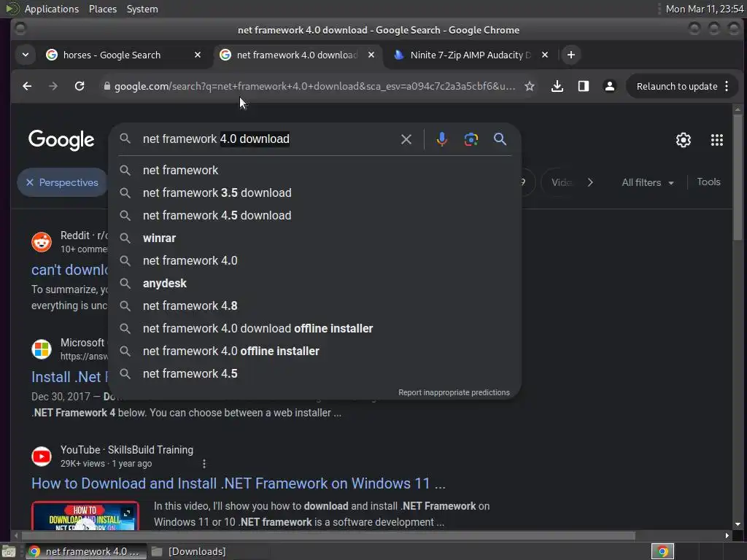This screenshot has width=747, height=560.
Task: Close the Ninite tab
Action: coord(544,55)
